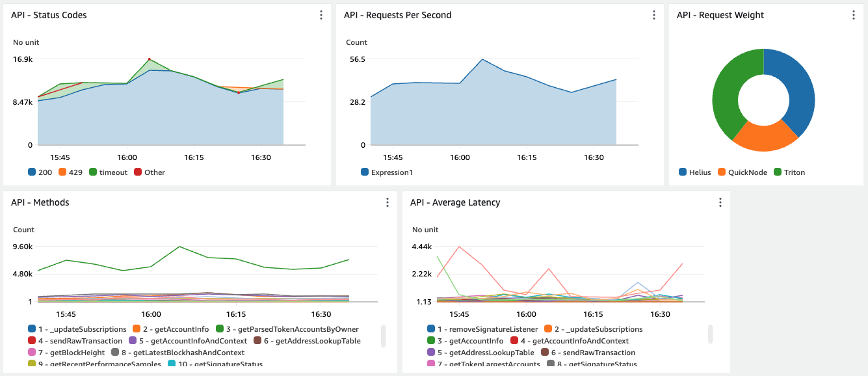
Task: Toggle Methods legend 2 - getAccountInfo
Action: (x=170, y=329)
